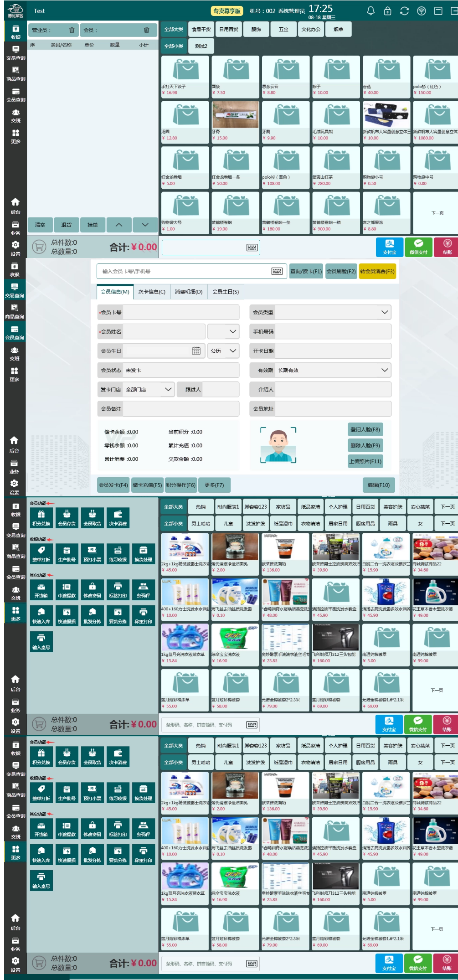Click the 储卡充值(F5) button
The width and height of the screenshot is (458, 980).
[x=147, y=485]
